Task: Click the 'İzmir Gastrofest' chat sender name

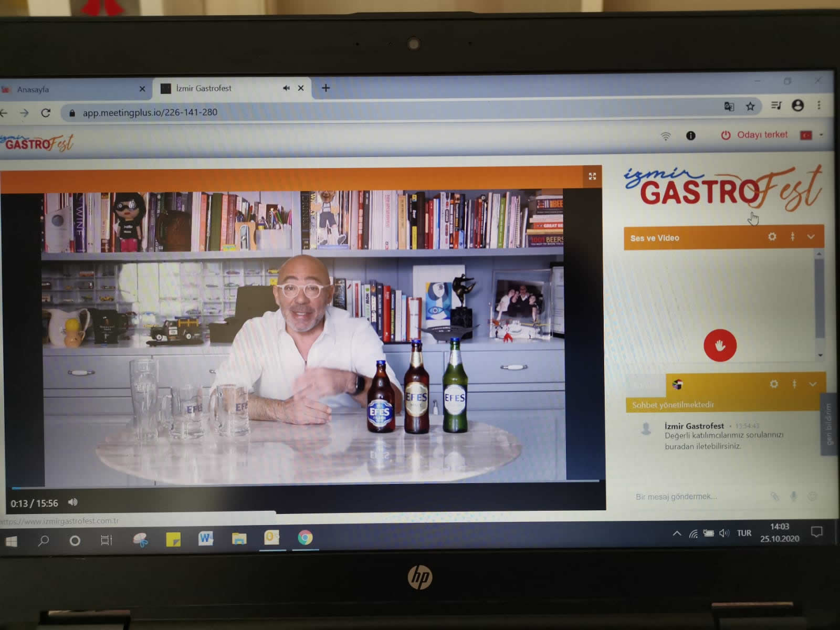Action: (x=694, y=426)
